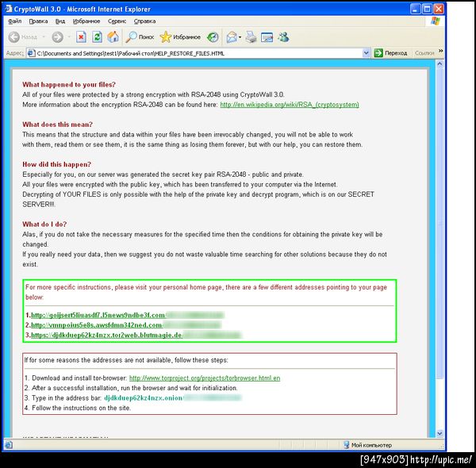Open the Избранное menu

(86, 21)
